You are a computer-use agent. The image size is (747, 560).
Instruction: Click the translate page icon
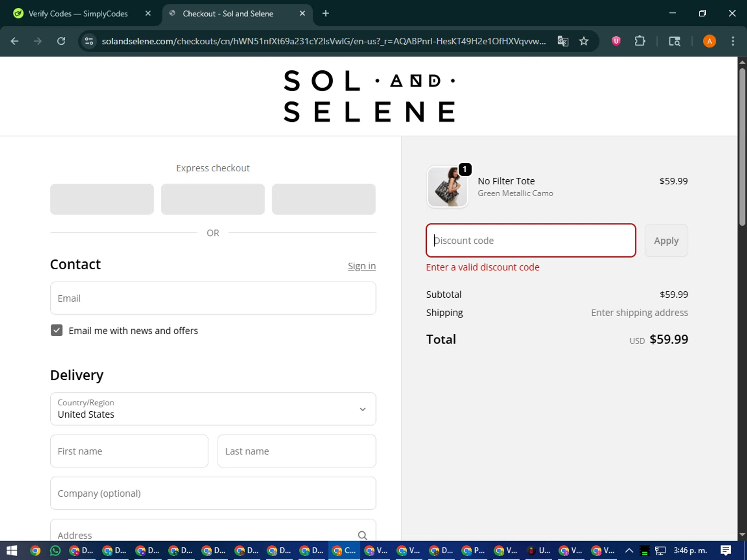tap(563, 41)
